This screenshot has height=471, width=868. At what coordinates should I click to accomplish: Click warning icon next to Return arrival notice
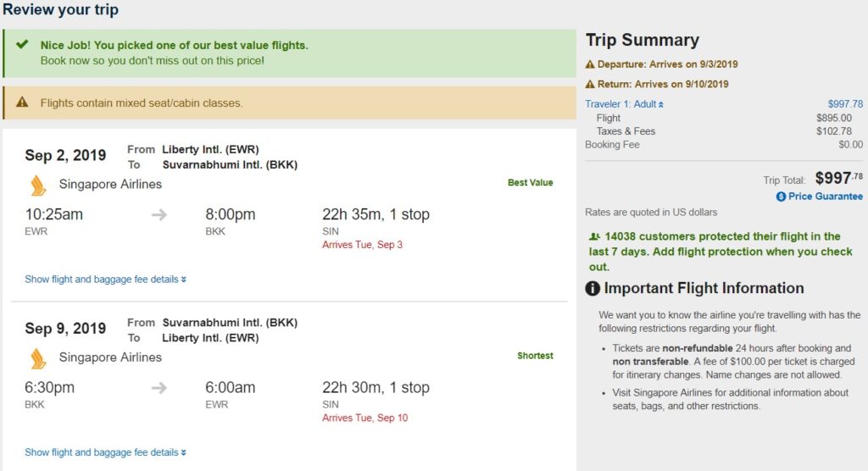pos(590,85)
